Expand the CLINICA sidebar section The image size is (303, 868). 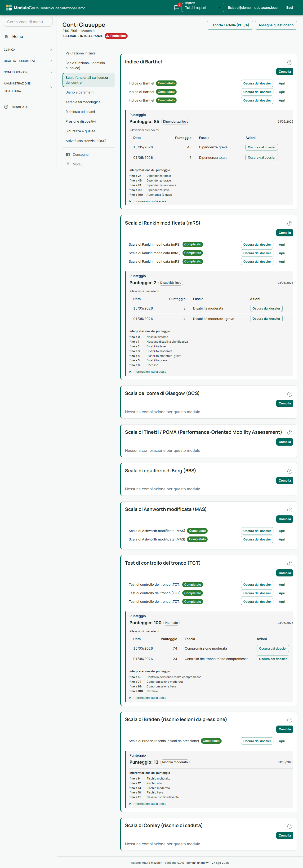[28, 49]
